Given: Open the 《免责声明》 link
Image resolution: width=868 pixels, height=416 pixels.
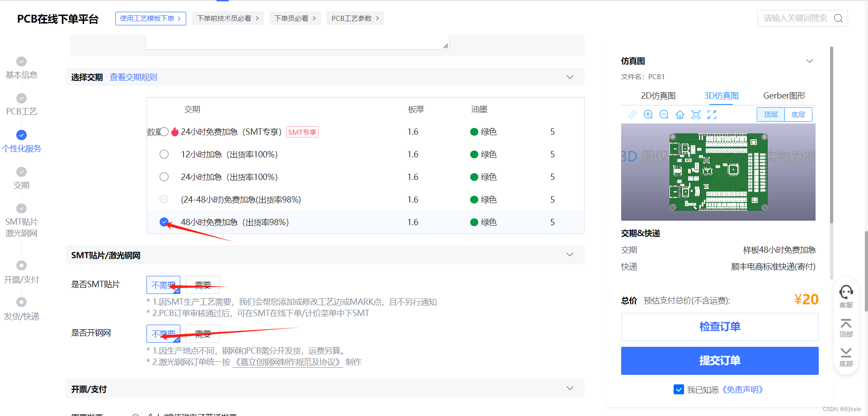Looking at the screenshot, I should 742,390.
